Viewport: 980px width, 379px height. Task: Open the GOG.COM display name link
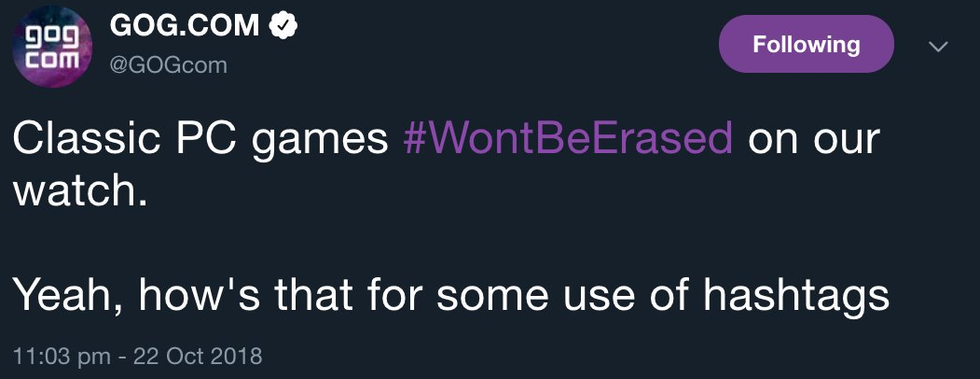(184, 27)
